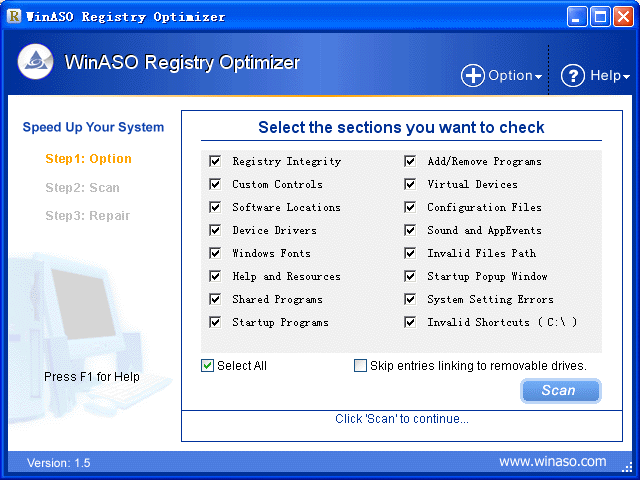The image size is (640, 480).
Task: Uncheck the Device Drivers checkbox
Action: (215, 230)
